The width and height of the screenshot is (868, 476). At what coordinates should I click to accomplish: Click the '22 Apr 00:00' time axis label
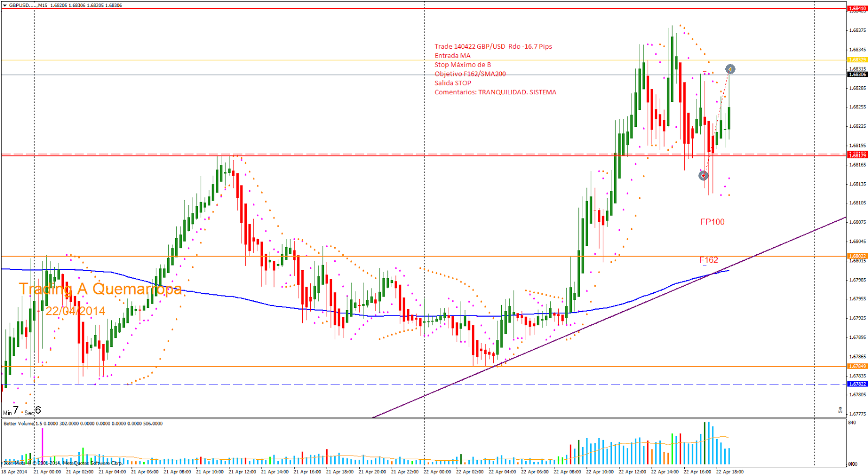[437, 472]
